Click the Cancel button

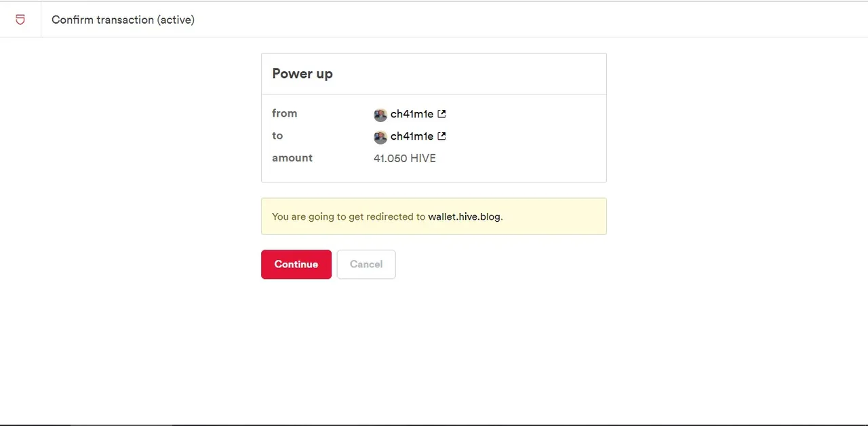[x=366, y=265]
